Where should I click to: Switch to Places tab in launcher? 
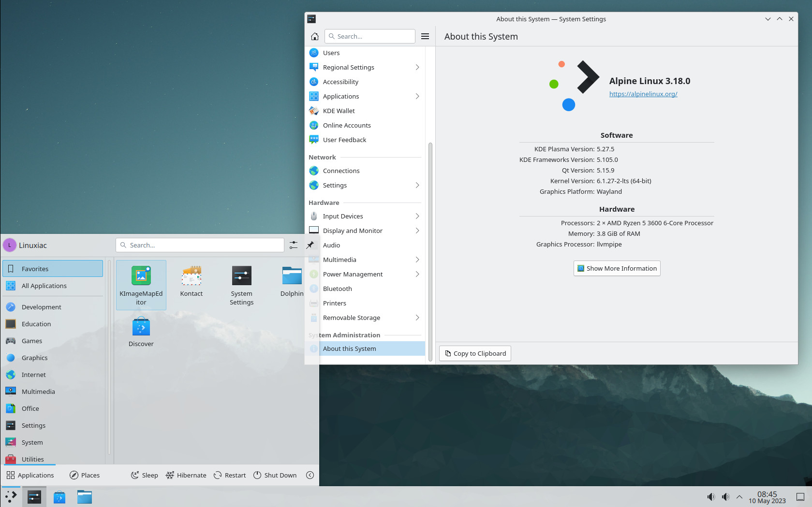click(85, 475)
